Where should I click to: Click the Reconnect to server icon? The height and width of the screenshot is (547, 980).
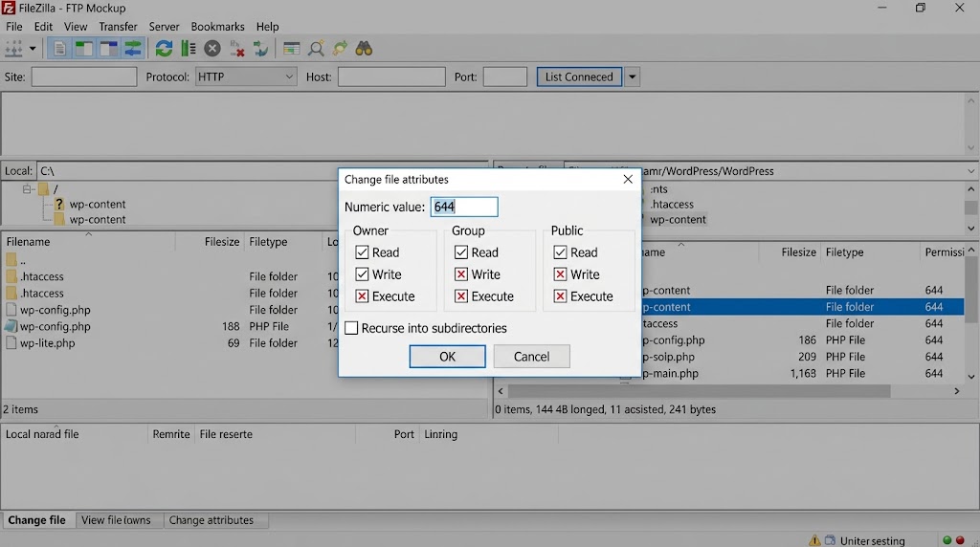point(260,48)
